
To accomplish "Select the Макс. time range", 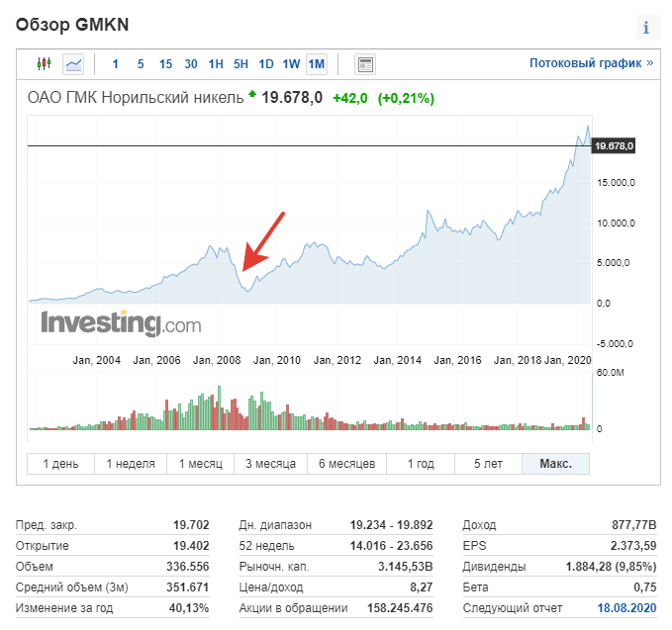I will pos(554,464).
